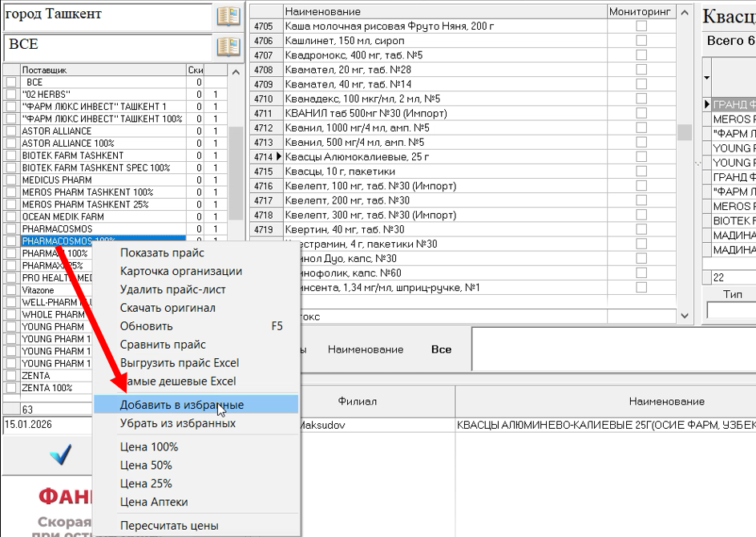Click the large text box right of Все
Viewport: 756px width, 537px height.
coord(613,349)
